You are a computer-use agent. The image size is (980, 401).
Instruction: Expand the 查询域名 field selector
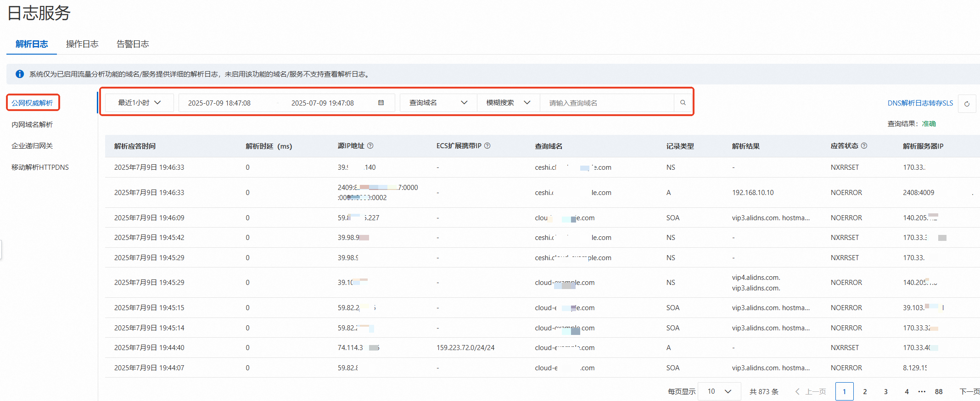(x=438, y=103)
